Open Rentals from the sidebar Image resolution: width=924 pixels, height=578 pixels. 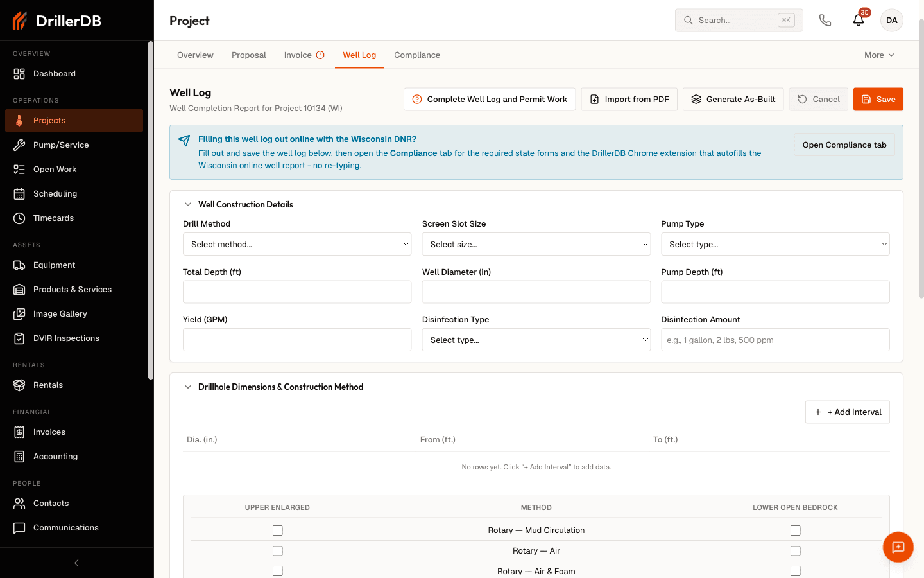coord(74,385)
